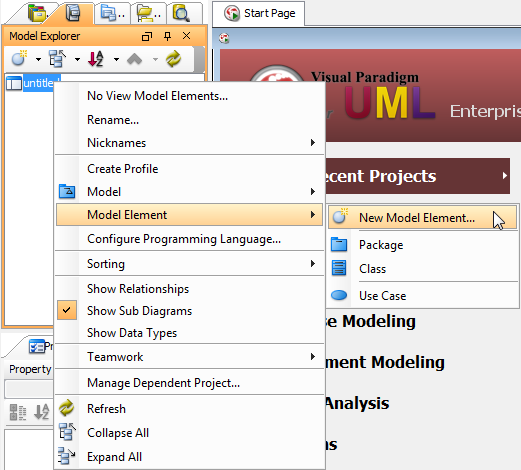Click the Use Case oval icon

[x=339, y=295]
